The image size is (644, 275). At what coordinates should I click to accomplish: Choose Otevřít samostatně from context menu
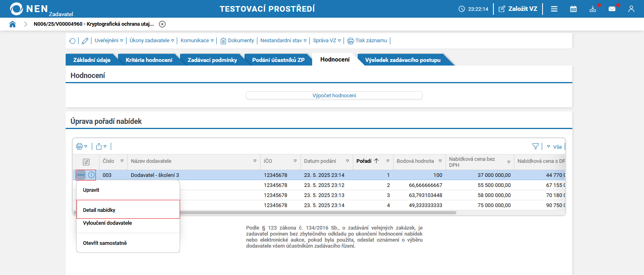[x=128, y=243]
